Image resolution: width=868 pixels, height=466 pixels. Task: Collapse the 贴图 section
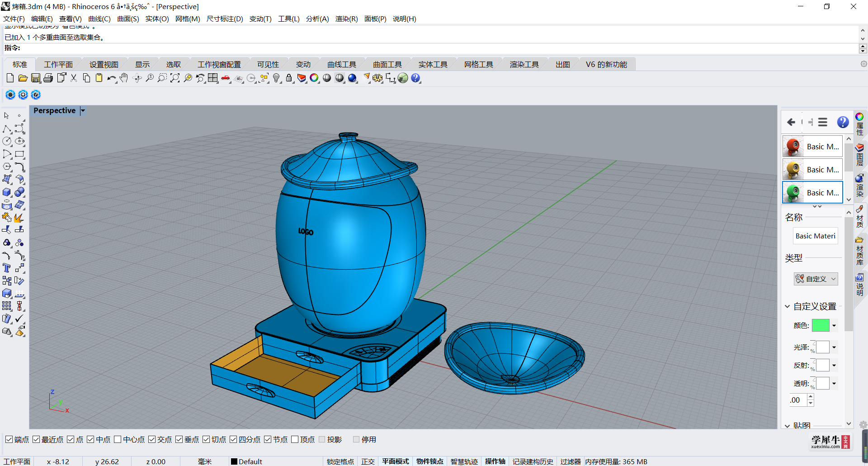click(787, 425)
